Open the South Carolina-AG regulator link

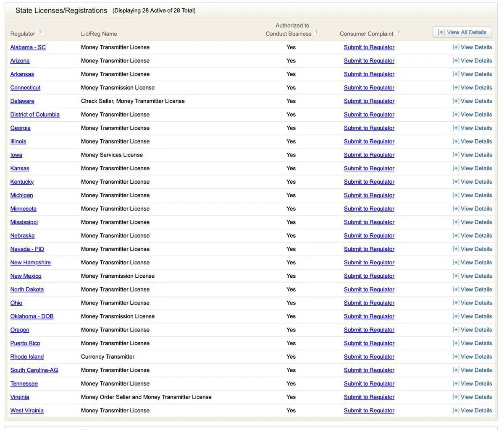(34, 370)
